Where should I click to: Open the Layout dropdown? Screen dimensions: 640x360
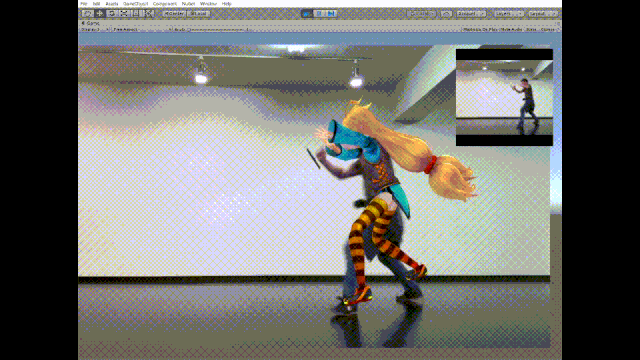point(542,13)
